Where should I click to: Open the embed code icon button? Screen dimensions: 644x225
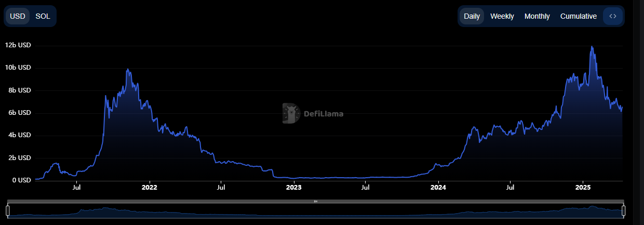(x=613, y=16)
